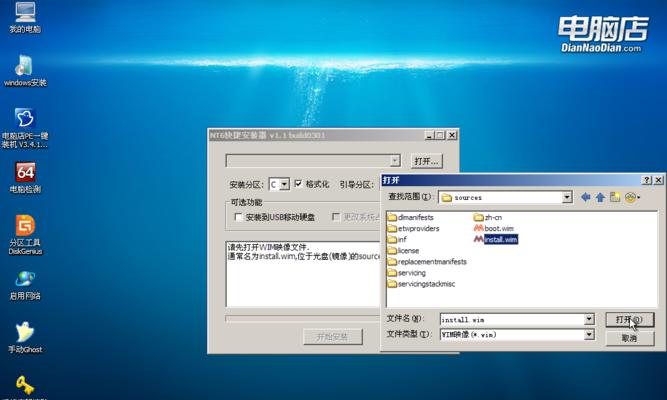Click the help question mark in Open dialog

tap(647, 180)
